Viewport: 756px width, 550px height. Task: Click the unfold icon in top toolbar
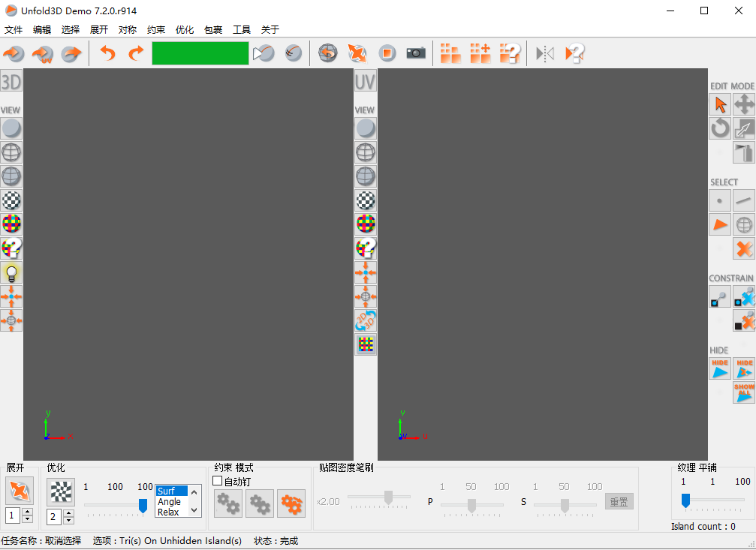coord(357,53)
